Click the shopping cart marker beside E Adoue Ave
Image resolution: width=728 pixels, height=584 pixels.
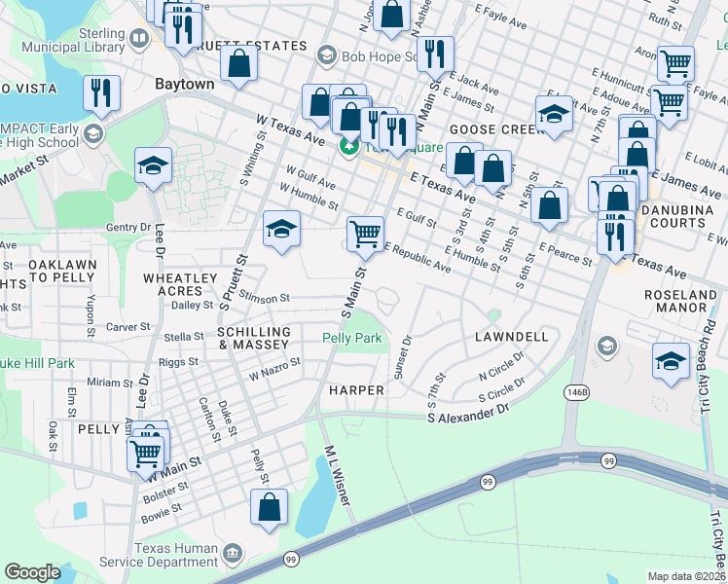(x=669, y=104)
